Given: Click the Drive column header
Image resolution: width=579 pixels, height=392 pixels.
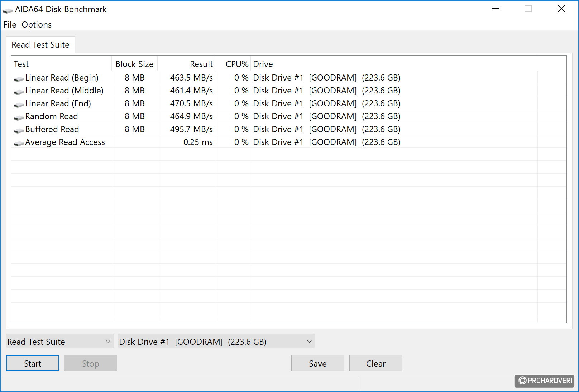Looking at the screenshot, I should pyautogui.click(x=394, y=64).
